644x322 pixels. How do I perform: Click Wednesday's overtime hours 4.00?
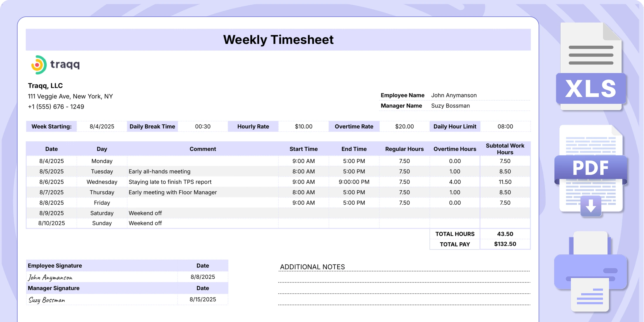tap(455, 182)
